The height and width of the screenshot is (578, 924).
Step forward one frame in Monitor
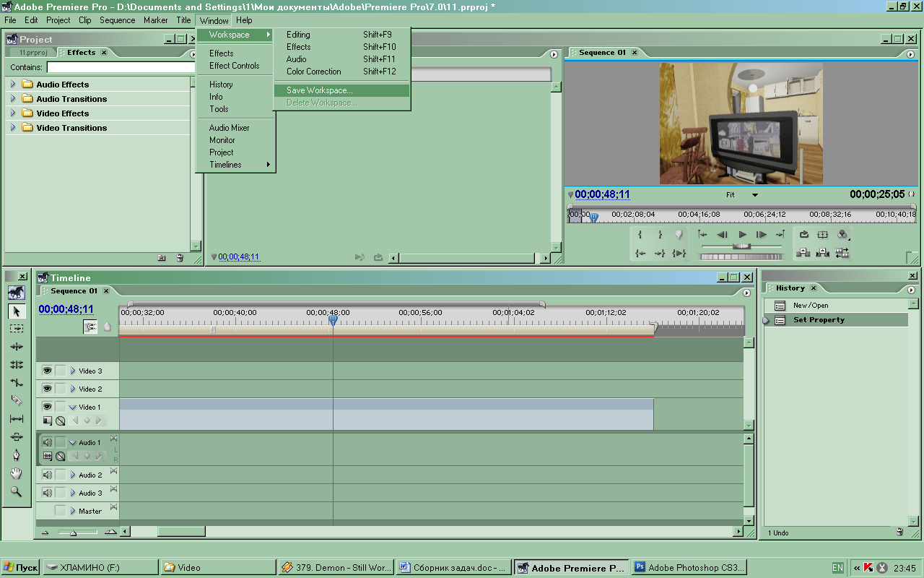coord(762,235)
